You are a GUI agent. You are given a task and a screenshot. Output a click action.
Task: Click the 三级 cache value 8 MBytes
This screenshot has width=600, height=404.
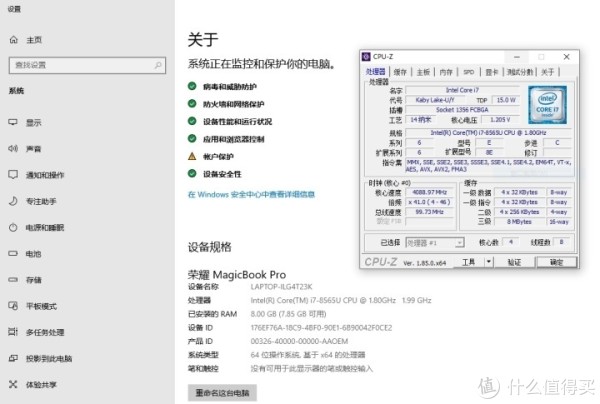pos(519,222)
